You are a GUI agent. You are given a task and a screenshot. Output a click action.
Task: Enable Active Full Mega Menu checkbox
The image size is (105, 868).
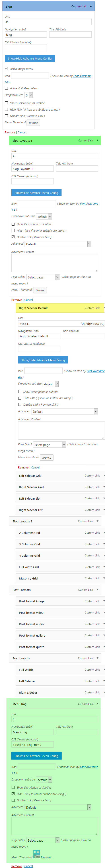[x=6, y=88]
